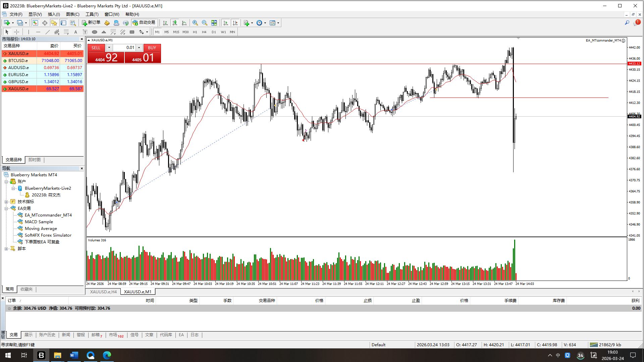Click the 新订单 new order button

91,23
